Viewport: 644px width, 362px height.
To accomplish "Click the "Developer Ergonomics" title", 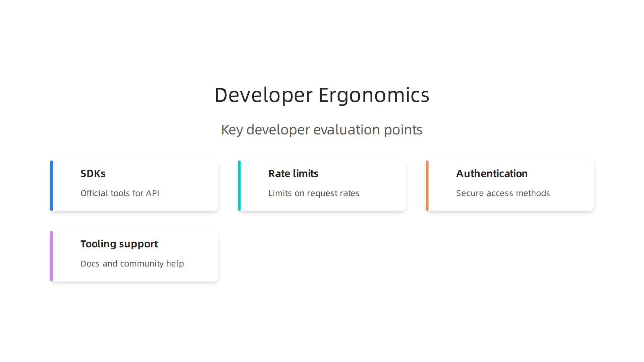I will pyautogui.click(x=322, y=95).
